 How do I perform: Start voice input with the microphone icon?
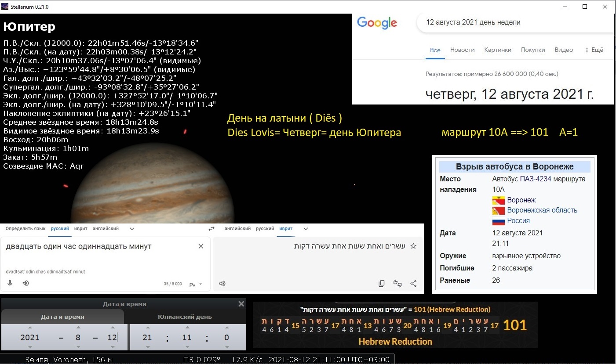[x=10, y=283]
